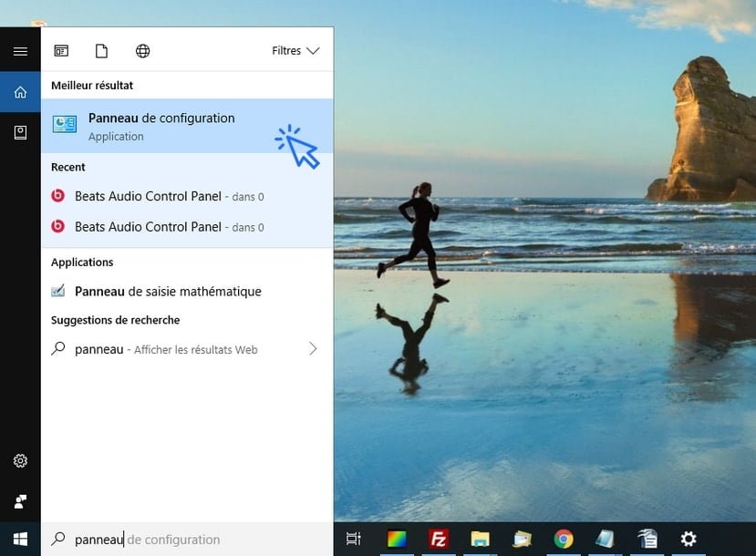Click the Panneau de configuration app icon

[65, 124]
